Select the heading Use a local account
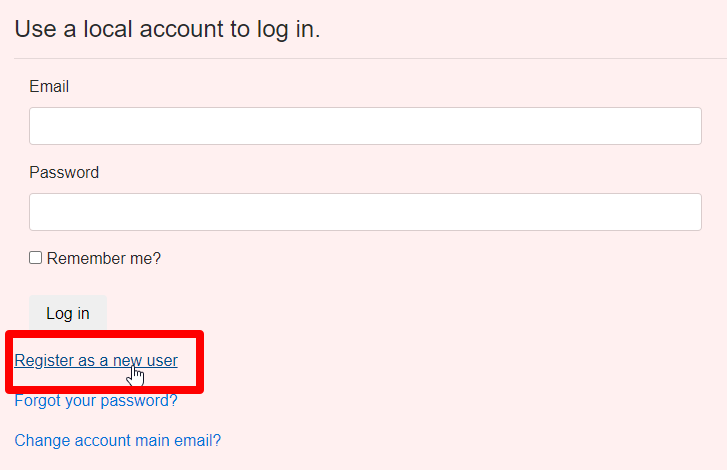Image resolution: width=727 pixels, height=470 pixels. [x=167, y=29]
